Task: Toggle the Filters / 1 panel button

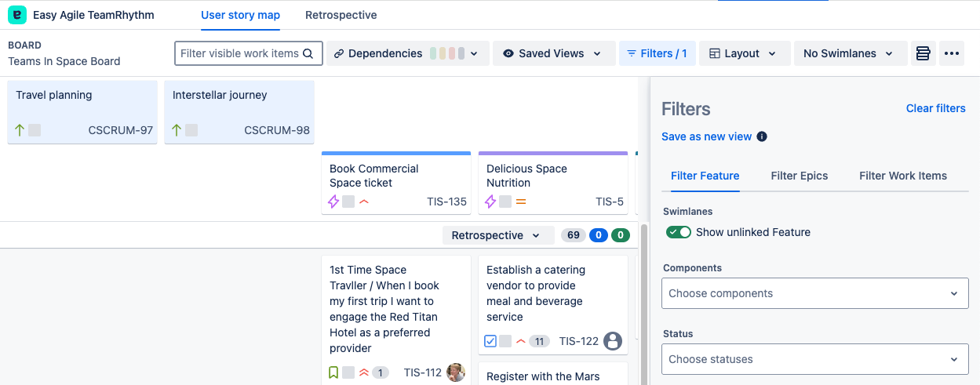Action: pos(657,53)
